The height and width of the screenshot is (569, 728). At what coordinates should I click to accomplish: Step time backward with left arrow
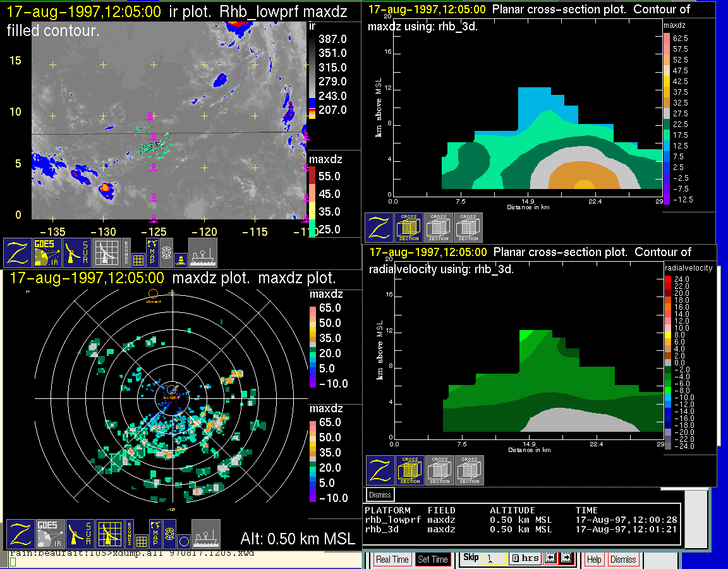(x=550, y=558)
